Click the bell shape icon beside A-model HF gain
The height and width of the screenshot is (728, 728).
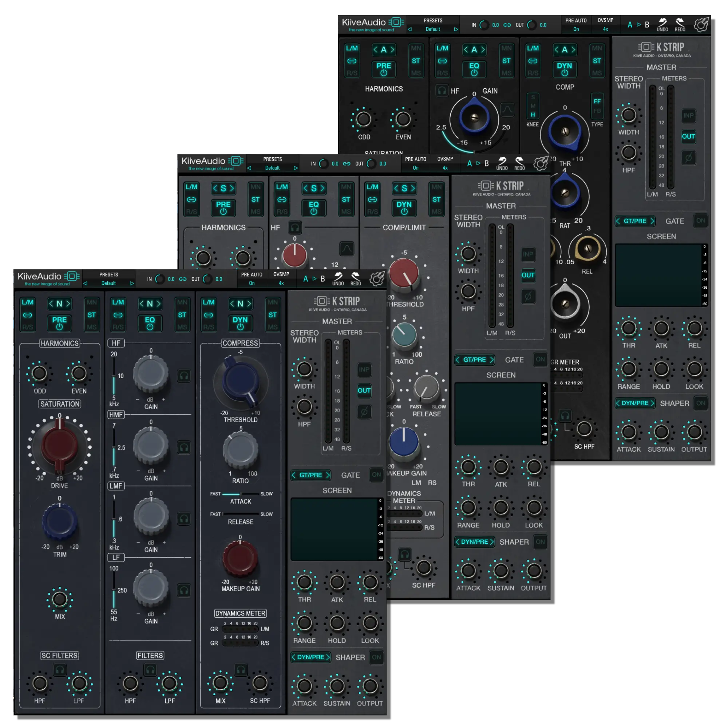pos(507,110)
